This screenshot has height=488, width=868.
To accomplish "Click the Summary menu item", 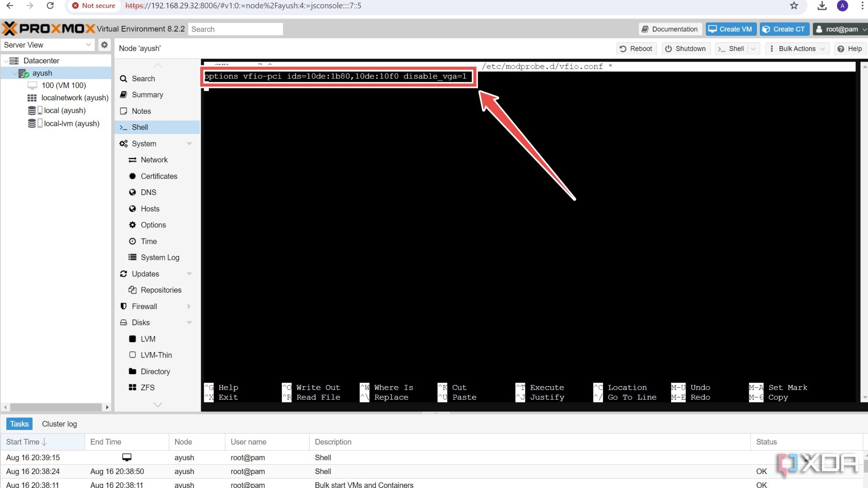I will pyautogui.click(x=147, y=94).
